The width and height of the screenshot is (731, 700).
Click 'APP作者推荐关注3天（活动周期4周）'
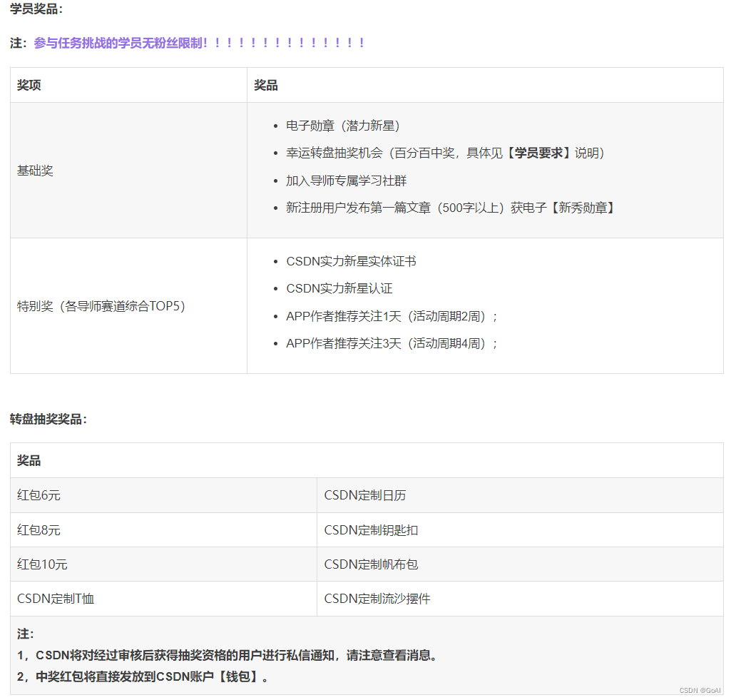[392, 344]
